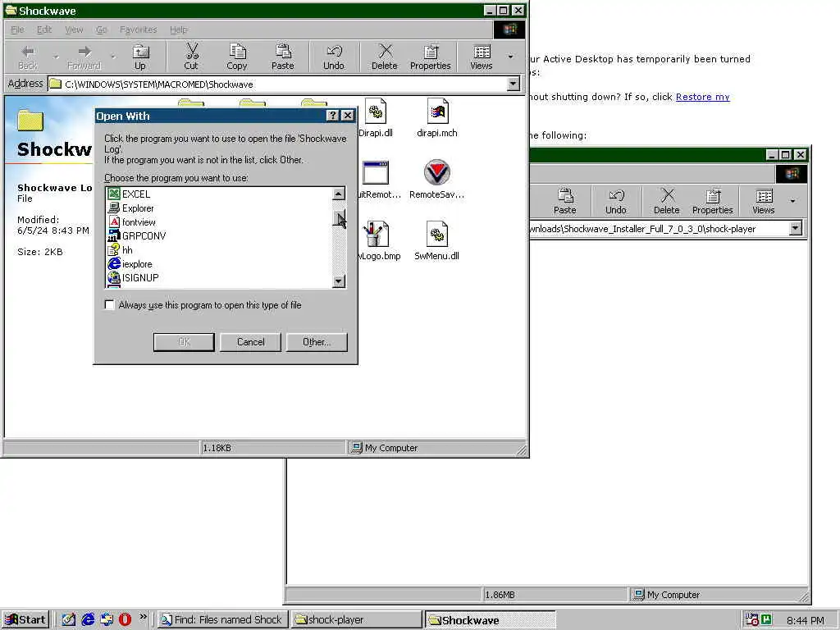Click Properties icon in Shockwave window toolbar

point(430,57)
